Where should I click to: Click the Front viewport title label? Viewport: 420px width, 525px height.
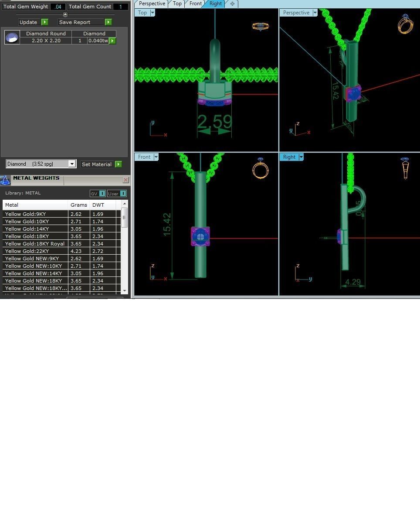(144, 157)
